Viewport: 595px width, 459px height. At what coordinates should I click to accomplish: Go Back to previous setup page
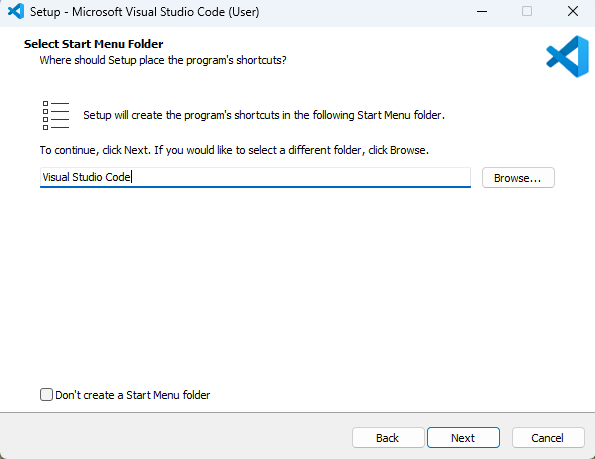pos(388,438)
